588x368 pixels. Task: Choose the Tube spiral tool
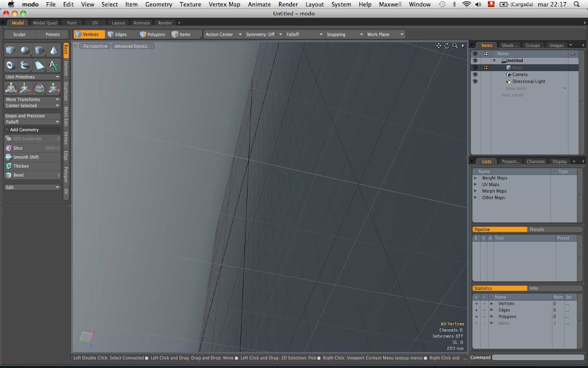24,65
